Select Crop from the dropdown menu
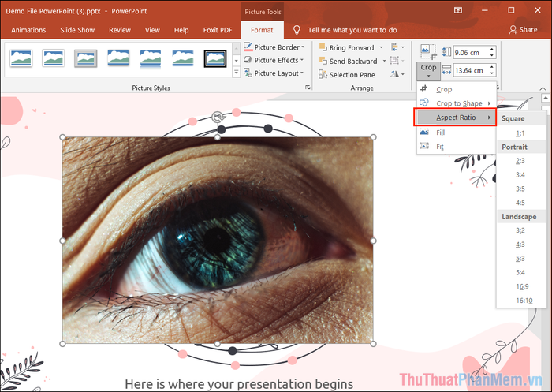 coord(457,89)
